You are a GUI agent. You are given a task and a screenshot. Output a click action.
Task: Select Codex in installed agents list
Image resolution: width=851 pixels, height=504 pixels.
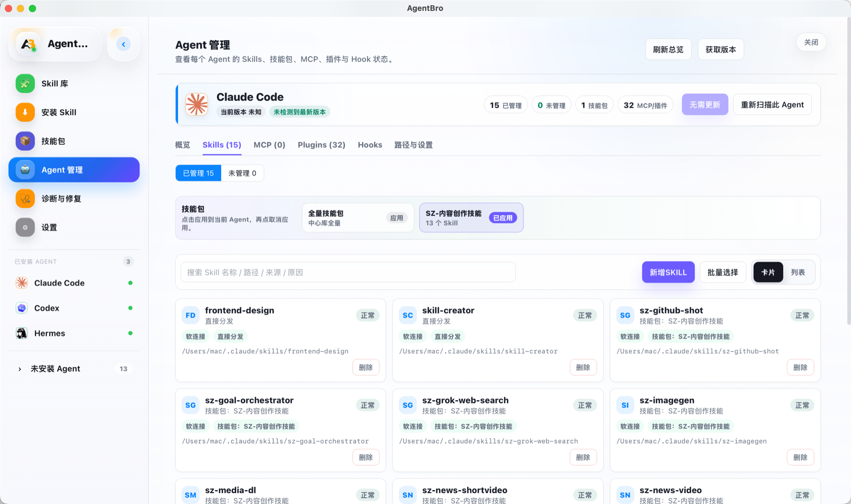(x=74, y=308)
